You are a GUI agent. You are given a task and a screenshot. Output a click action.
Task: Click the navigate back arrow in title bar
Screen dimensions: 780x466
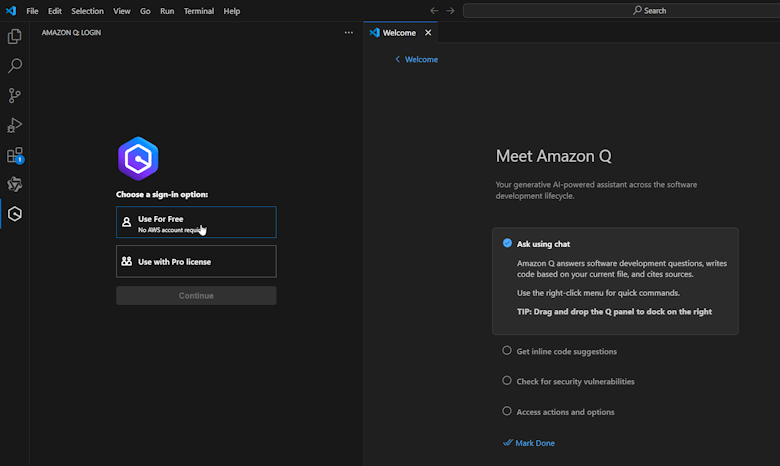(434, 11)
